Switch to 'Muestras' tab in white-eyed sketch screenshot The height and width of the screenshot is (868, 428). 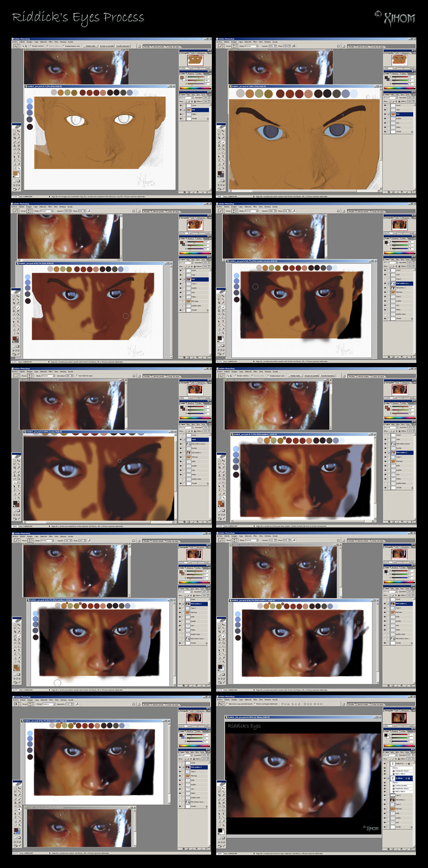point(191,73)
